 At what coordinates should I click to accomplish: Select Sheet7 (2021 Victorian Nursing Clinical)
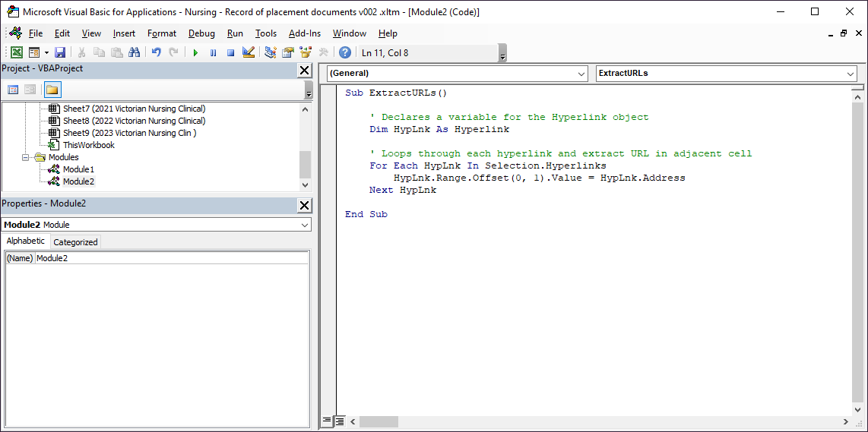134,109
